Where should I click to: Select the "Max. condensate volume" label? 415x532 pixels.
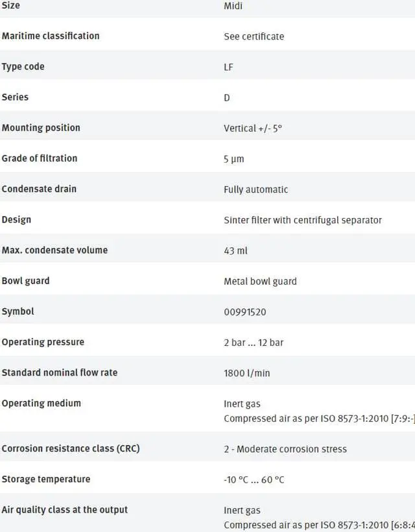(54, 250)
